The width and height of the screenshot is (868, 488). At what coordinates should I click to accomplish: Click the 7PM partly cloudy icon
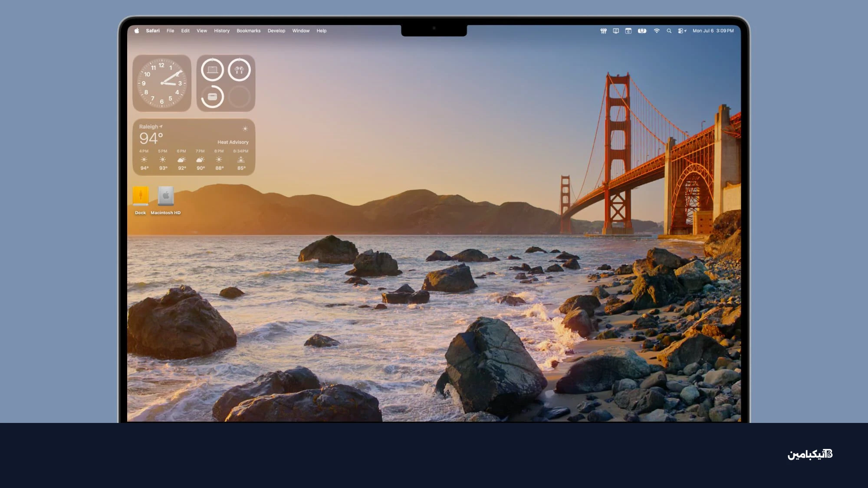pos(200,160)
